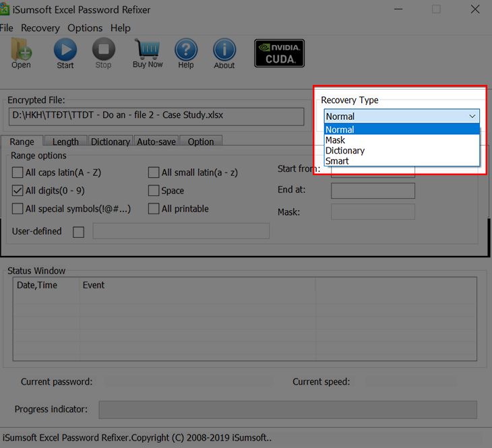Open the Buy Now shopping cart icon
This screenshot has width=492, height=448.
pyautogui.click(x=147, y=51)
